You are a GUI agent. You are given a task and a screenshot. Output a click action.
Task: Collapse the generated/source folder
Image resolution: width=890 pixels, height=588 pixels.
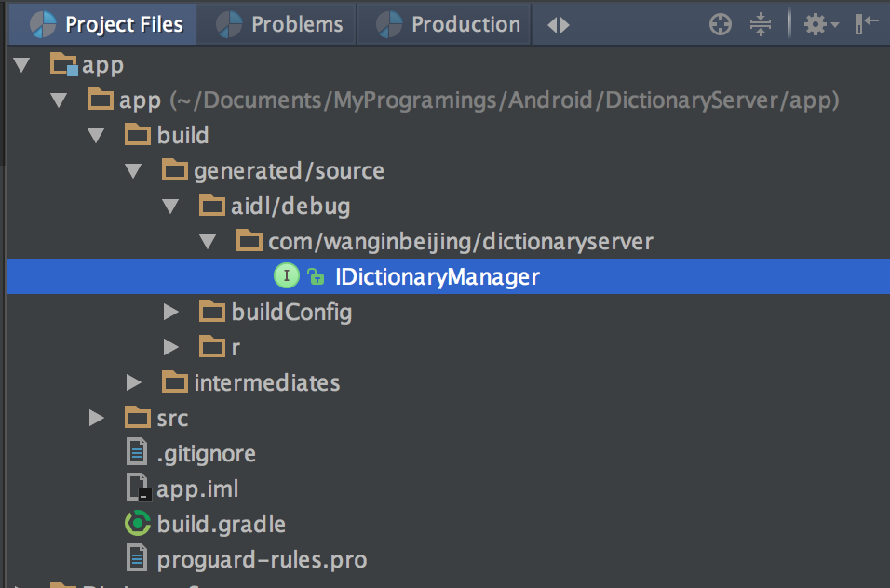(133, 170)
